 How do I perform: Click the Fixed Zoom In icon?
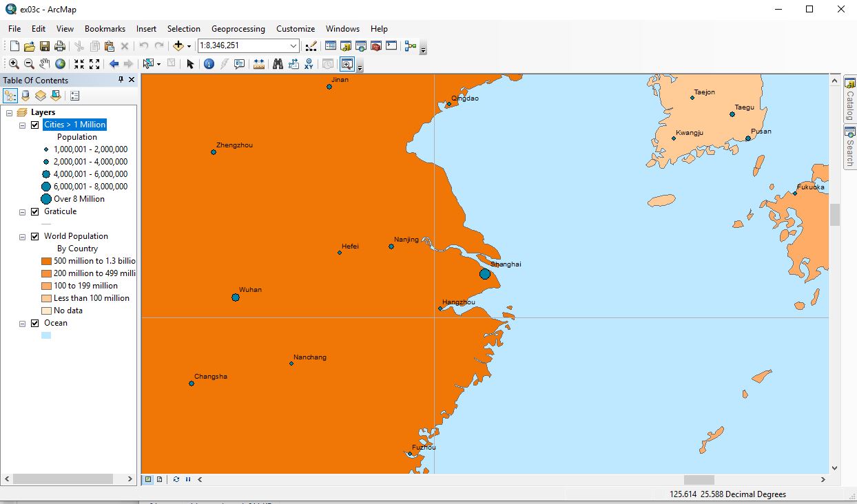point(79,64)
